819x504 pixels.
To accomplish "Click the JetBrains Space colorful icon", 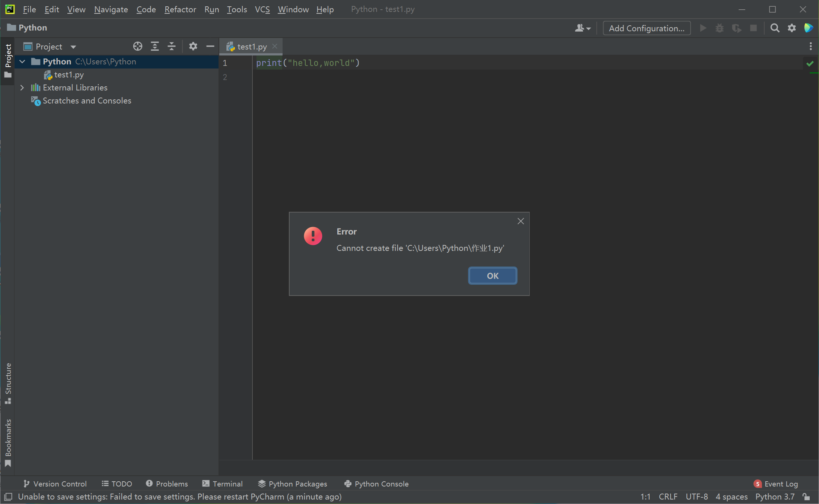I will tap(809, 28).
